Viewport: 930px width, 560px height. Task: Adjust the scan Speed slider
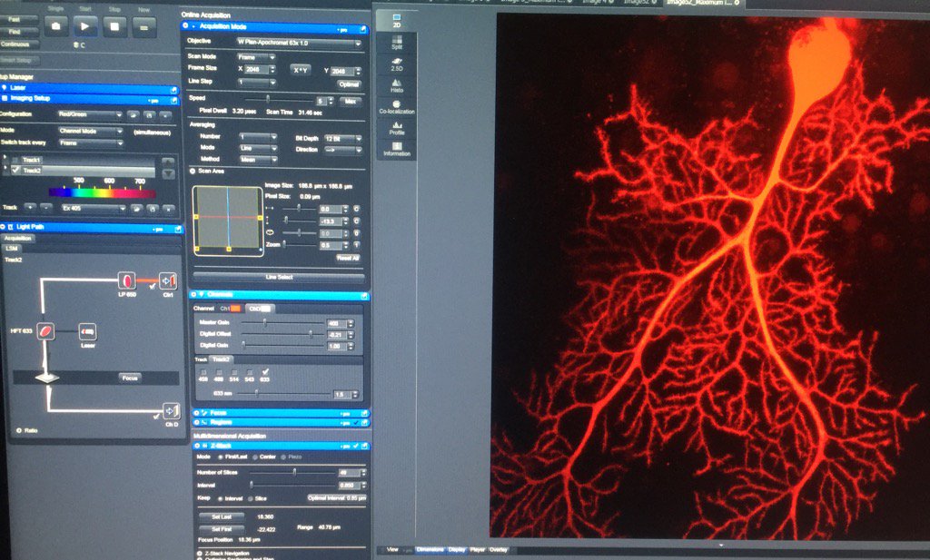pyautogui.click(x=268, y=99)
